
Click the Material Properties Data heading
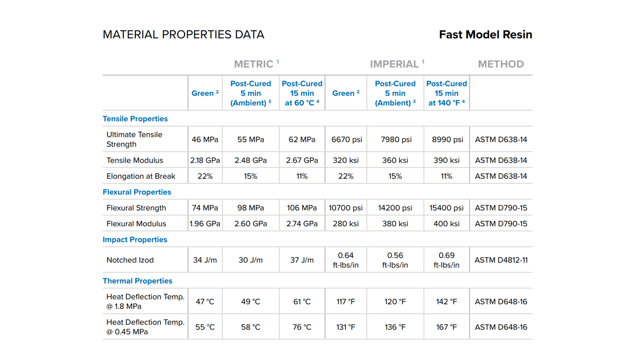(183, 35)
